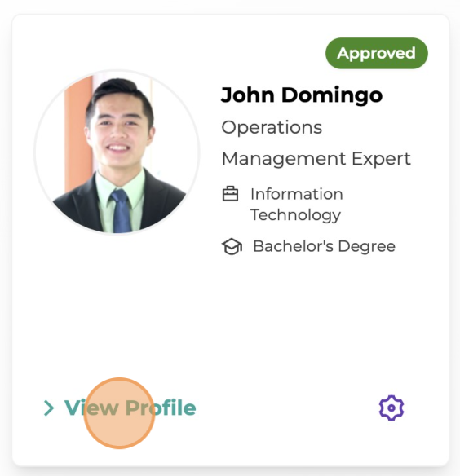Screen dimensions: 460x476
Task: Click the word Degree in education row
Action: pyautogui.click(x=367, y=246)
